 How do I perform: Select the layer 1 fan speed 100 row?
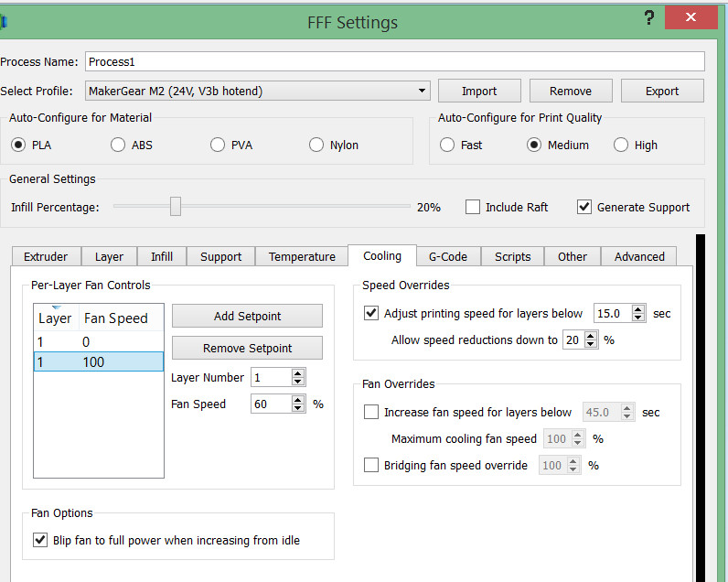tap(98, 362)
